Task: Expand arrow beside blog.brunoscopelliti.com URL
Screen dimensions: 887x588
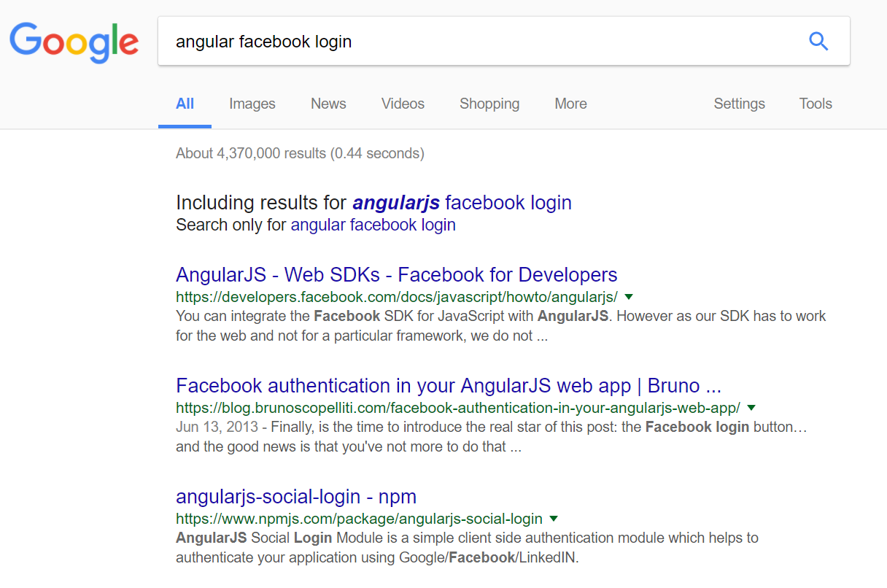Action: coord(751,407)
